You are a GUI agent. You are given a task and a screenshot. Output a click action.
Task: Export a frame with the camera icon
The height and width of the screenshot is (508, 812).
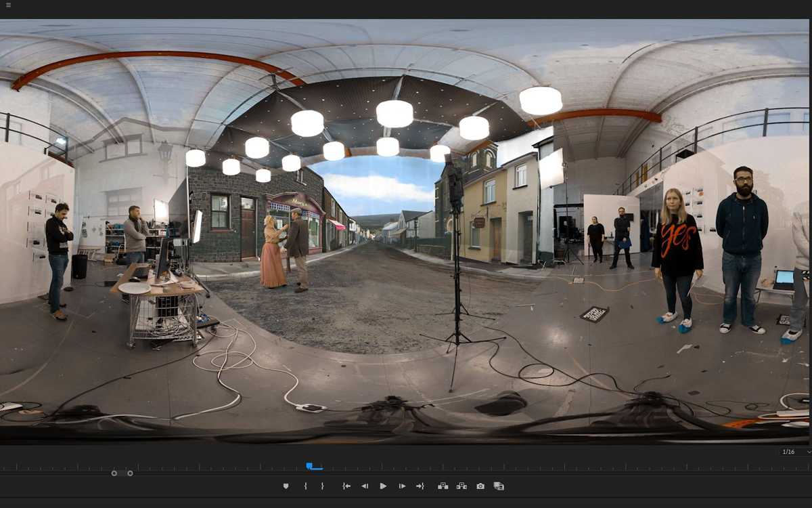tap(480, 486)
